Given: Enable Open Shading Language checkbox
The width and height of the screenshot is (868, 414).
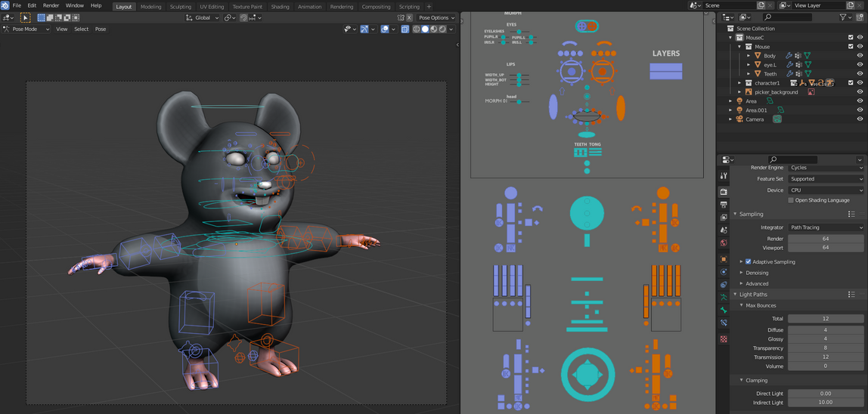Looking at the screenshot, I should tap(791, 200).
